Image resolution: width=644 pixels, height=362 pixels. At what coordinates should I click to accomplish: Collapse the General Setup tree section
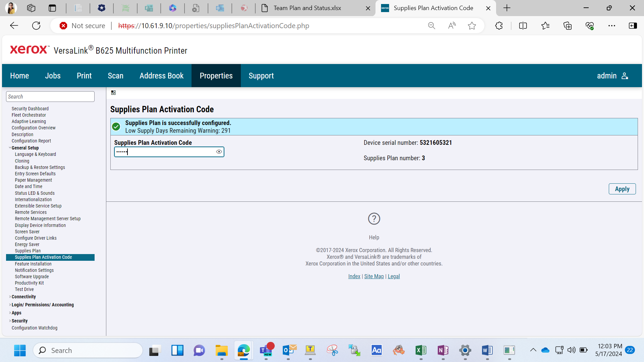pos(10,148)
